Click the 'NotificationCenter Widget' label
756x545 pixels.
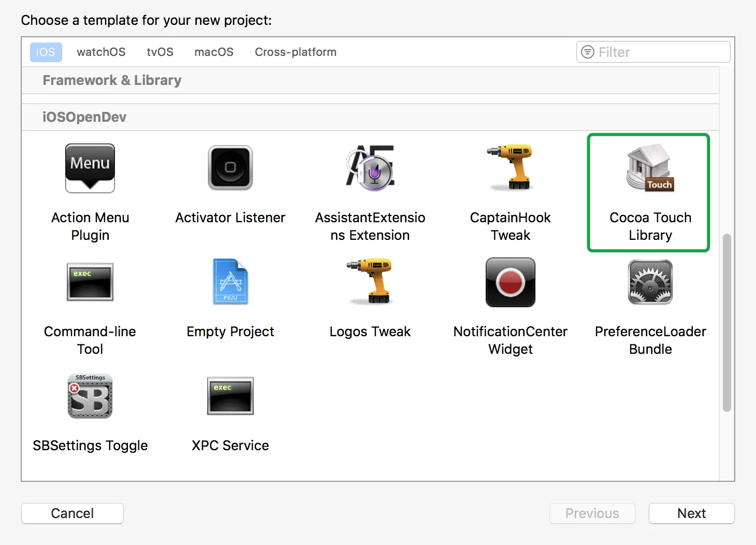(511, 340)
